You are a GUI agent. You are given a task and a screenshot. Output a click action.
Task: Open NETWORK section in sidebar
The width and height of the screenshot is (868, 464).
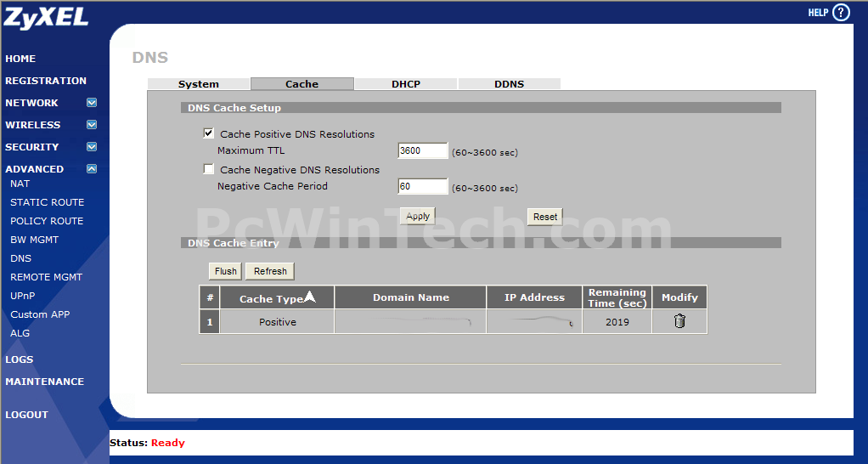pos(31,103)
